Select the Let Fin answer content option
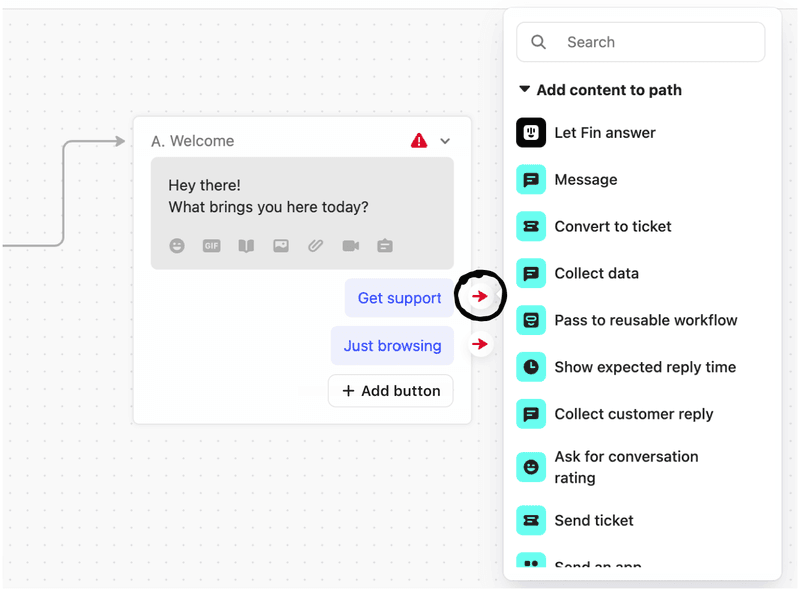 (604, 132)
